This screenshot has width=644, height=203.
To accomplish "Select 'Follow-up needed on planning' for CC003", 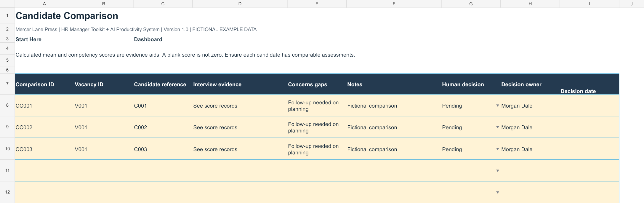I will click(317, 149).
